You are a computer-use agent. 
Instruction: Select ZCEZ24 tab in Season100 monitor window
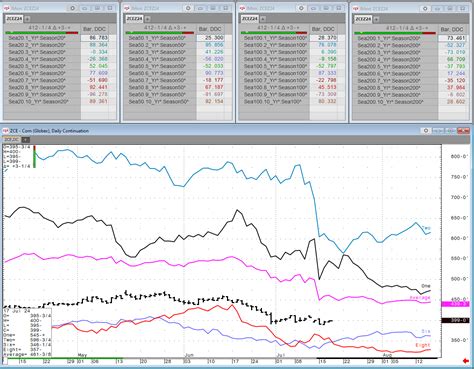[x=250, y=19]
